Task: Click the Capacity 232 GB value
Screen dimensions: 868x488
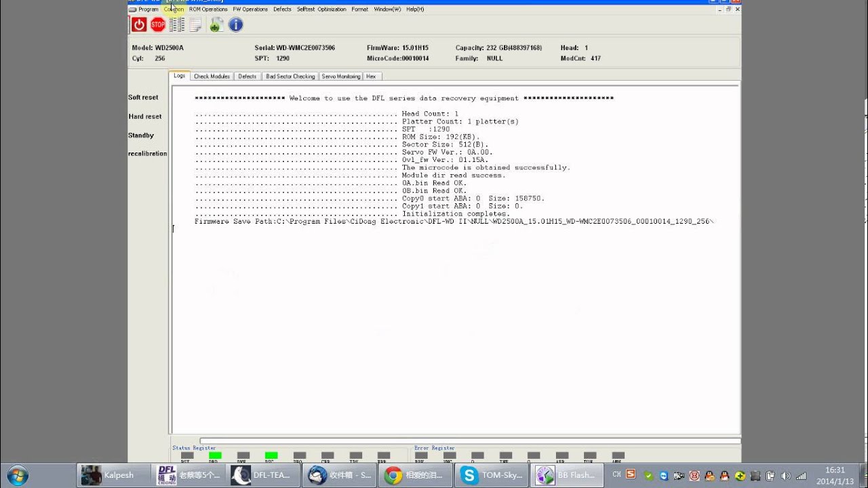Action: point(514,48)
